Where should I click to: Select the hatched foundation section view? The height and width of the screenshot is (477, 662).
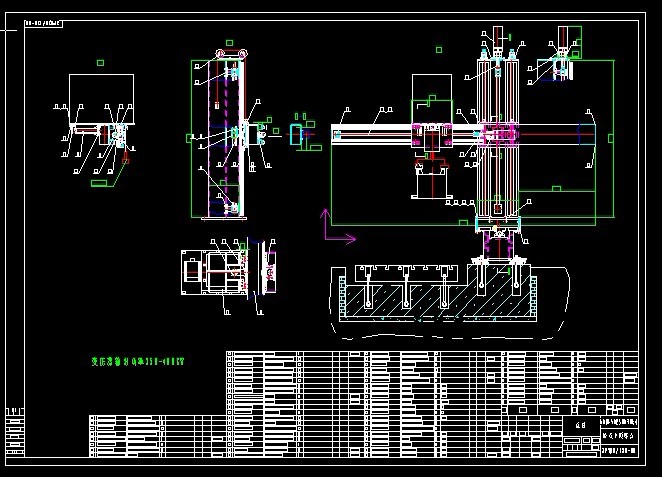tap(450, 300)
